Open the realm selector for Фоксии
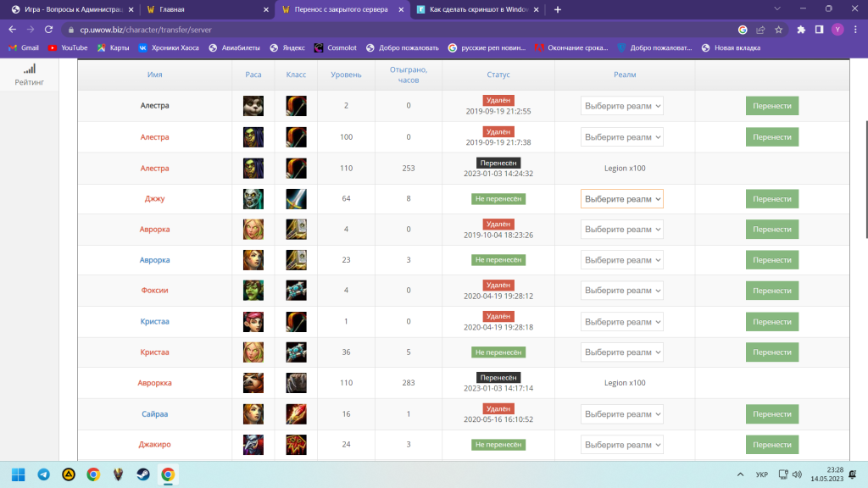 tap(621, 291)
